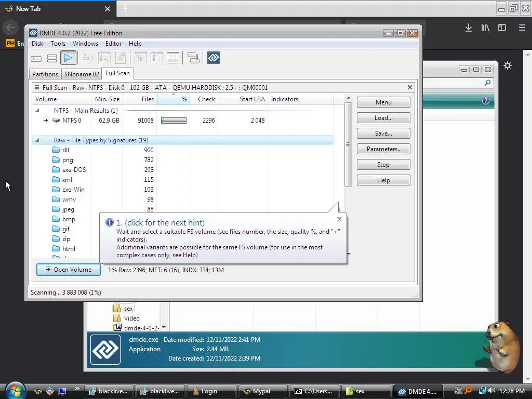
Task: Open the Tools menu
Action: [x=58, y=44]
